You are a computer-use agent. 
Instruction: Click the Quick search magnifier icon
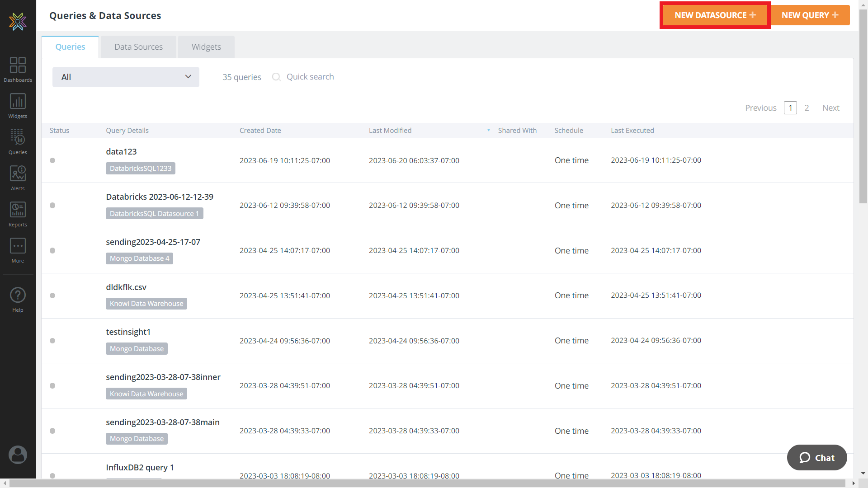(x=277, y=77)
